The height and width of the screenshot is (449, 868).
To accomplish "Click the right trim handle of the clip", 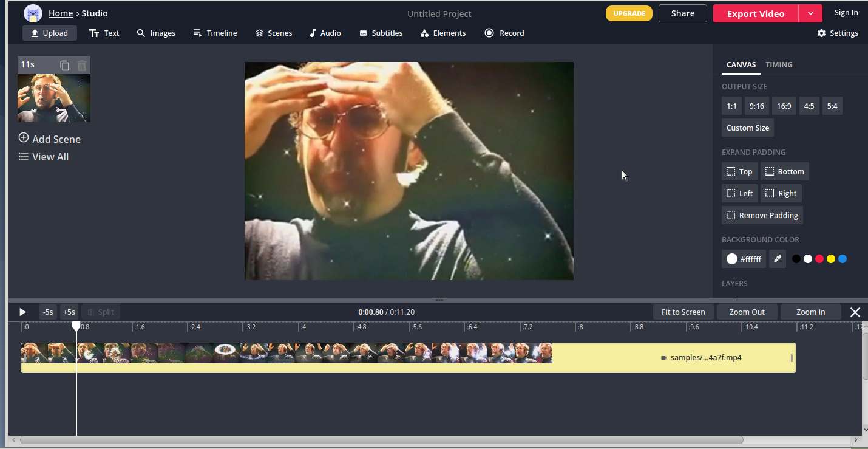I will 792,358.
